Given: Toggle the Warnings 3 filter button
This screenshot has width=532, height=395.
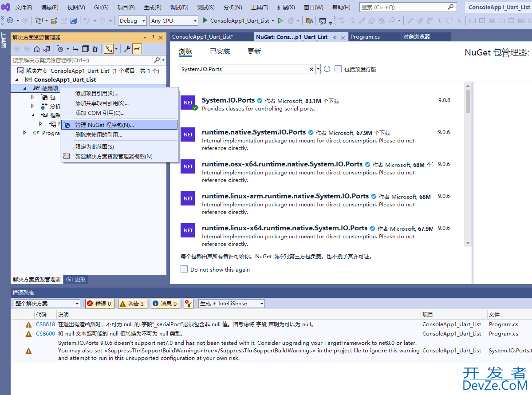Looking at the screenshot, I should [x=132, y=304].
